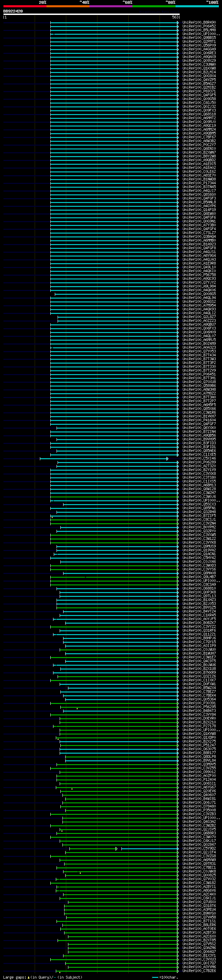Select hit label UniRef100_A6BM13
222x980 pixels.
(199, 485)
